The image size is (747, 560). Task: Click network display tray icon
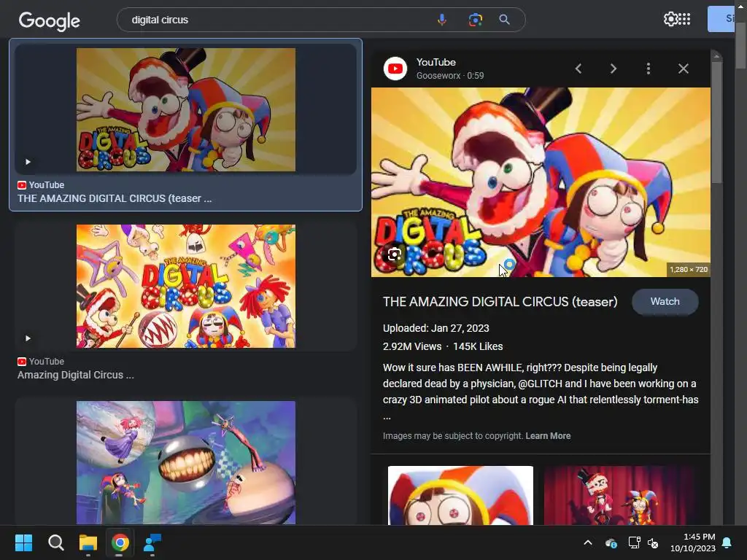pyautogui.click(x=634, y=542)
